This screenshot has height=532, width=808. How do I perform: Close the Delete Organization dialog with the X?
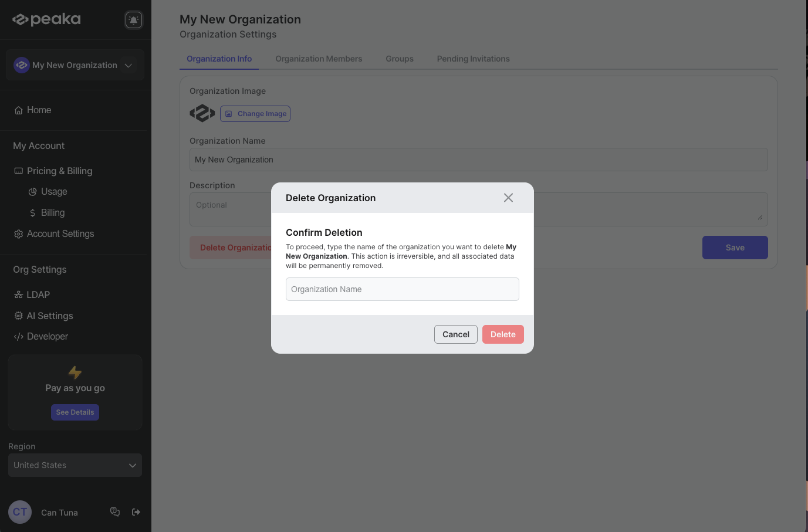coord(508,198)
